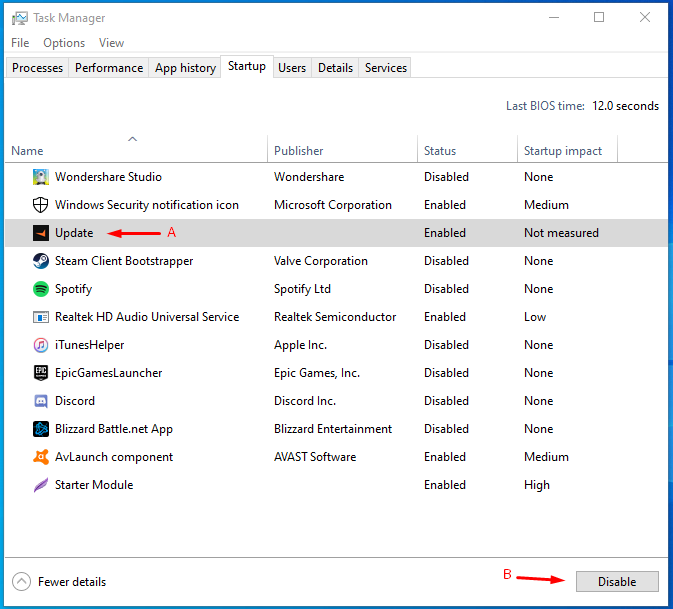Click the Task Manager title bar icon

coord(20,17)
